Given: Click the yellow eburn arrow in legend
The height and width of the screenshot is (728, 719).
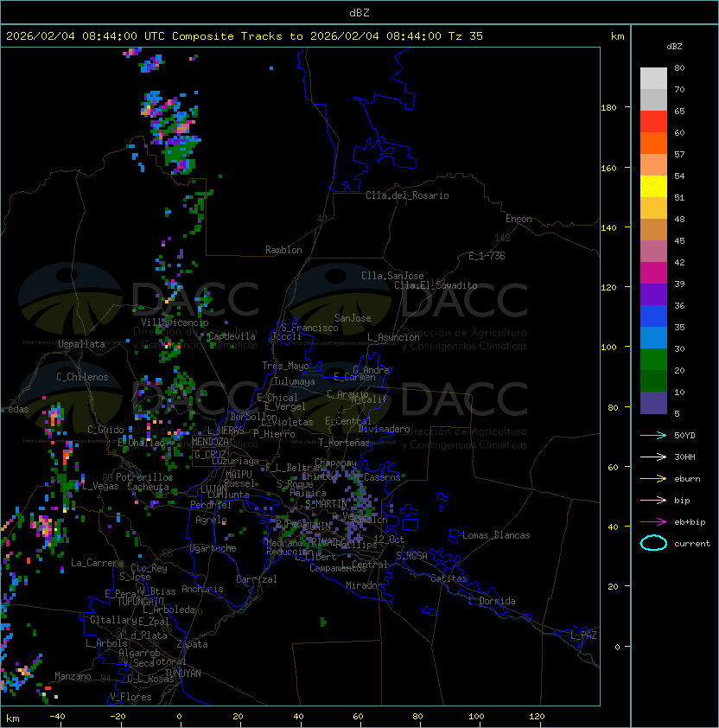Looking at the screenshot, I should click(x=653, y=479).
